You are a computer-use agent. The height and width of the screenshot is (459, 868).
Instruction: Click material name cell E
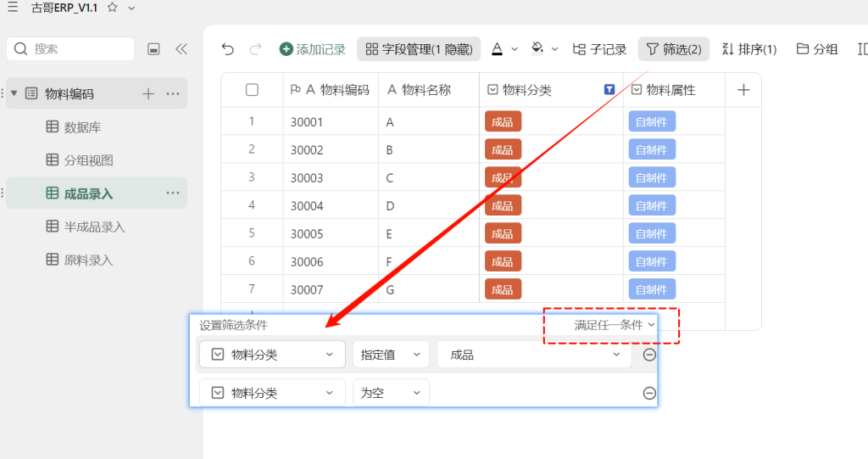point(429,233)
